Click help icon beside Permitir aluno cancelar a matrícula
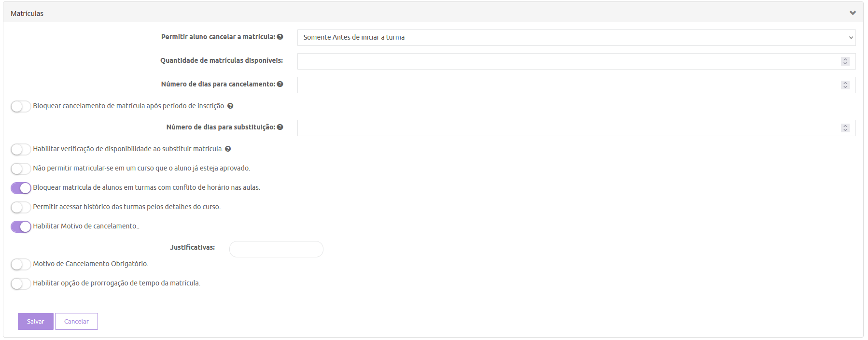The image size is (868, 340). point(280,37)
